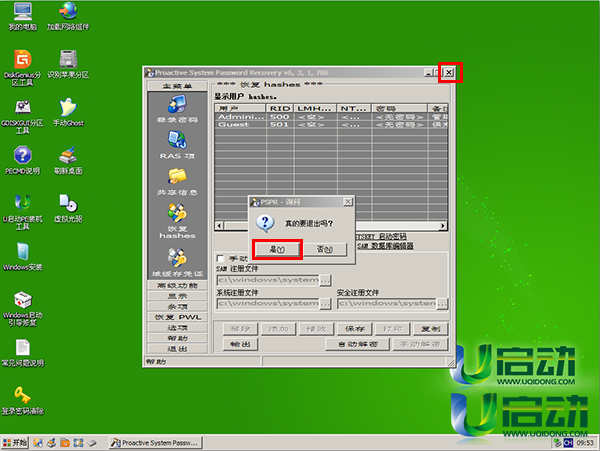Click the CH language indicator in tray
600x451 pixels.
point(568,443)
